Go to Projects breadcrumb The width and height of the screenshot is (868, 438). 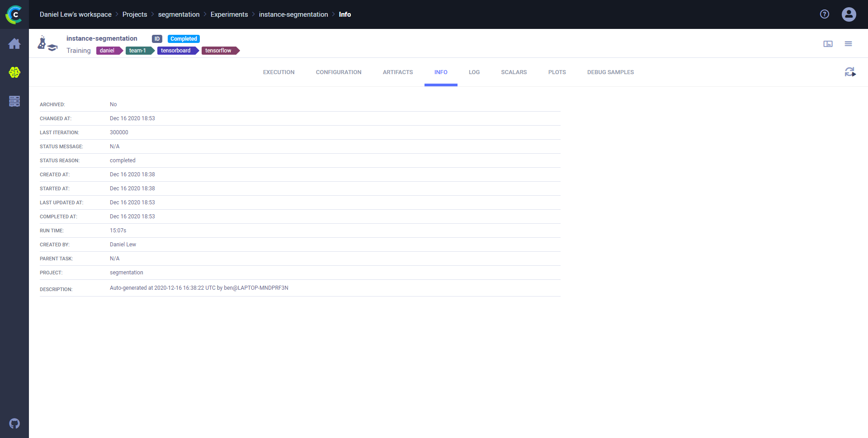pyautogui.click(x=135, y=14)
